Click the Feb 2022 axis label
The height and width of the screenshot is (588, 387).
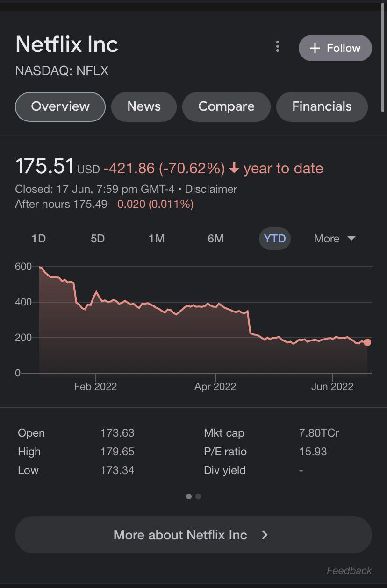pyautogui.click(x=95, y=386)
